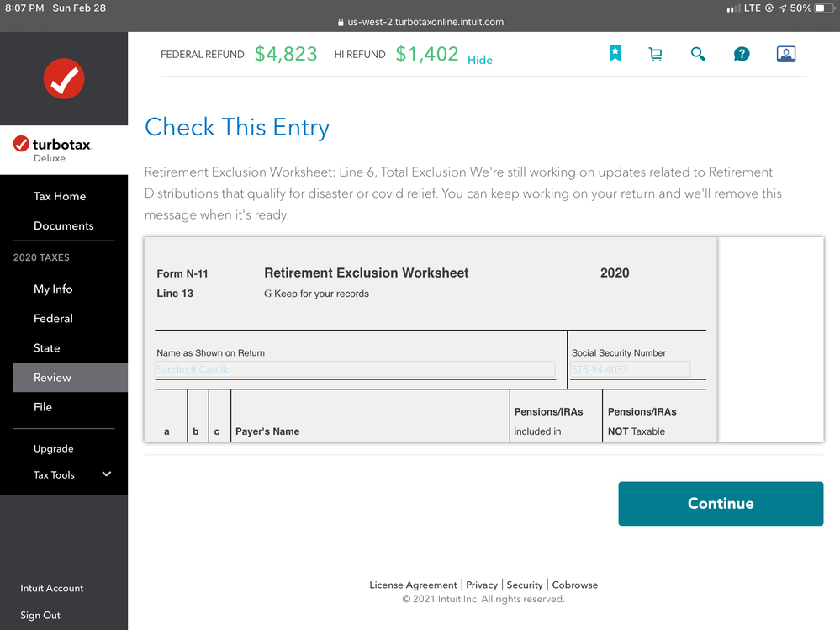Click the Continue button
840x630 pixels.
[x=721, y=504]
